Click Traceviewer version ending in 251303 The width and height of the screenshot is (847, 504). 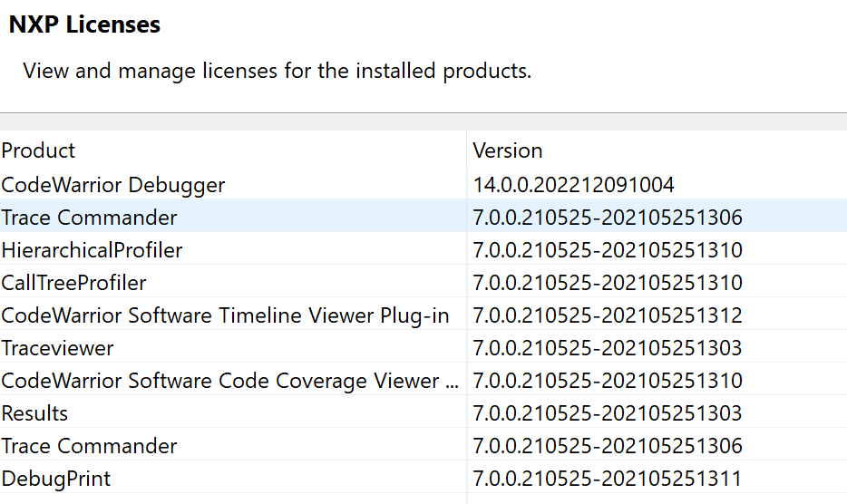click(x=608, y=348)
